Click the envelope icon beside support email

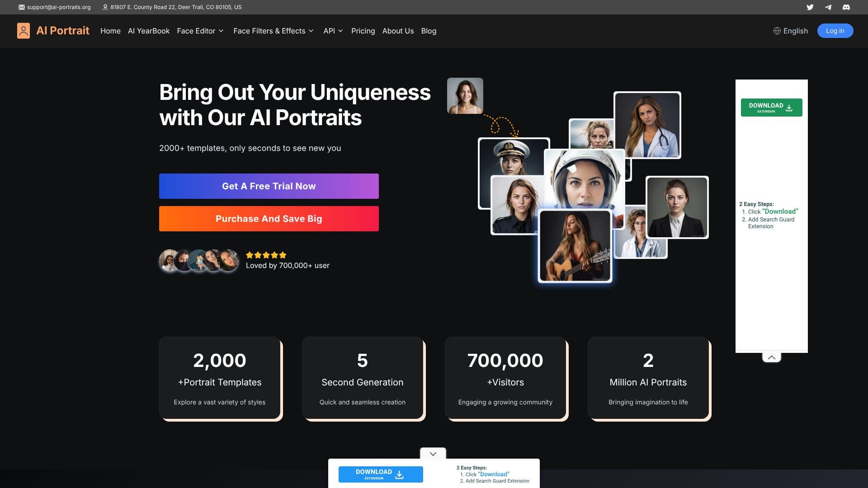tap(21, 7)
